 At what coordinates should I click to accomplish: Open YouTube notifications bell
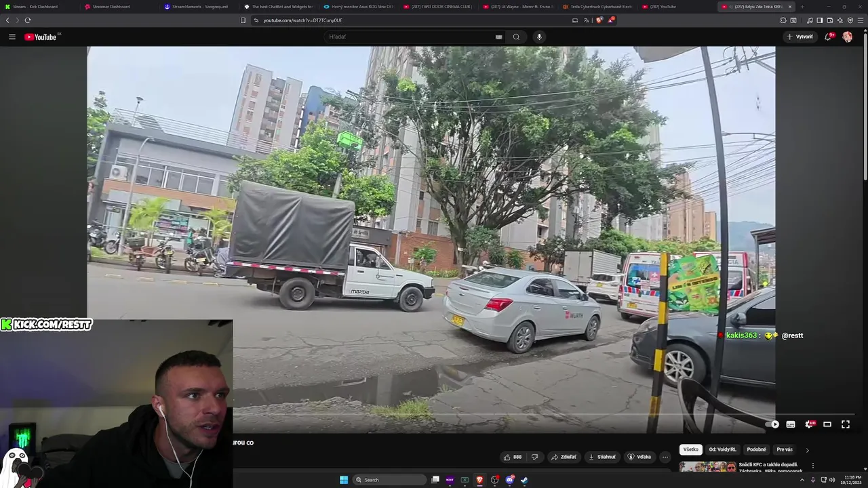[x=828, y=37]
